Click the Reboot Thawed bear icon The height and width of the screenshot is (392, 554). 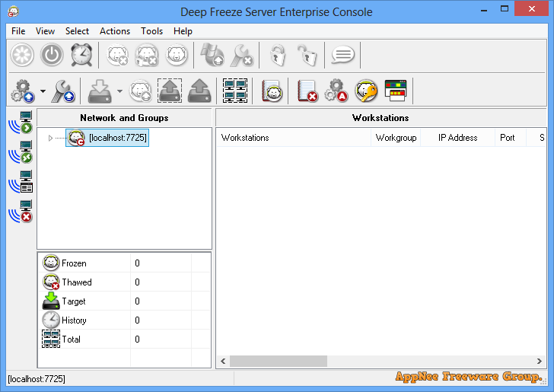117,55
